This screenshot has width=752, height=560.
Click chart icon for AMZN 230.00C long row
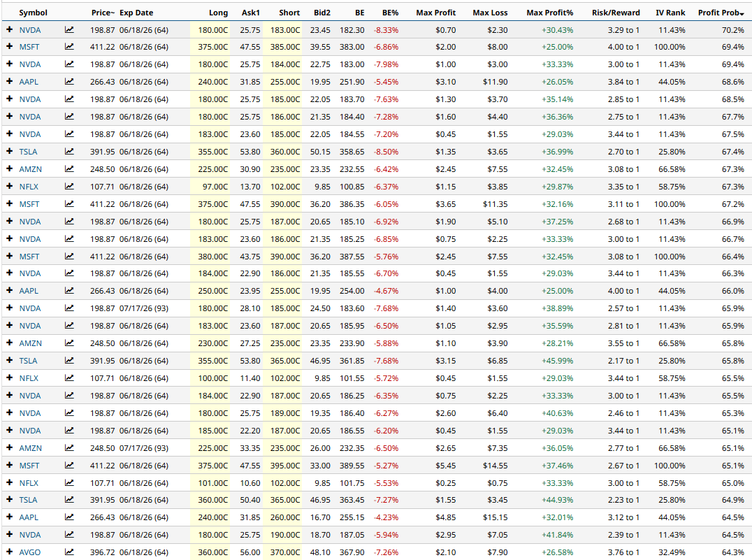[69, 343]
